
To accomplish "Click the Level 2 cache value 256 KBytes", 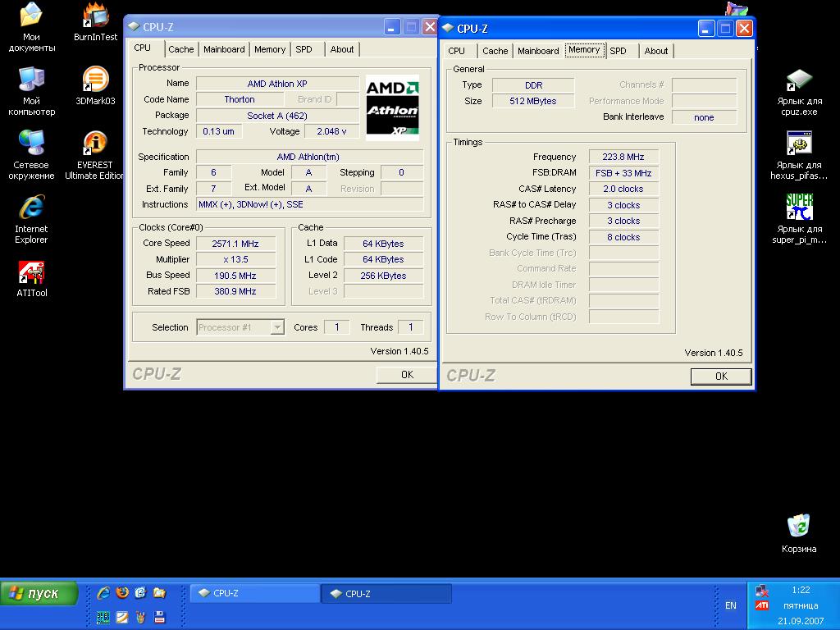I will click(384, 276).
